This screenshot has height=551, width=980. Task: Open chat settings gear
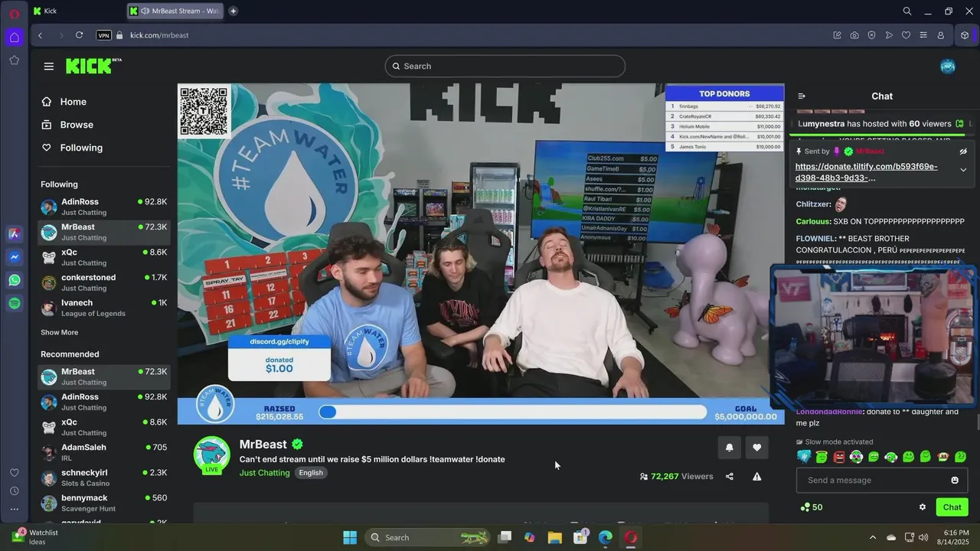point(923,507)
